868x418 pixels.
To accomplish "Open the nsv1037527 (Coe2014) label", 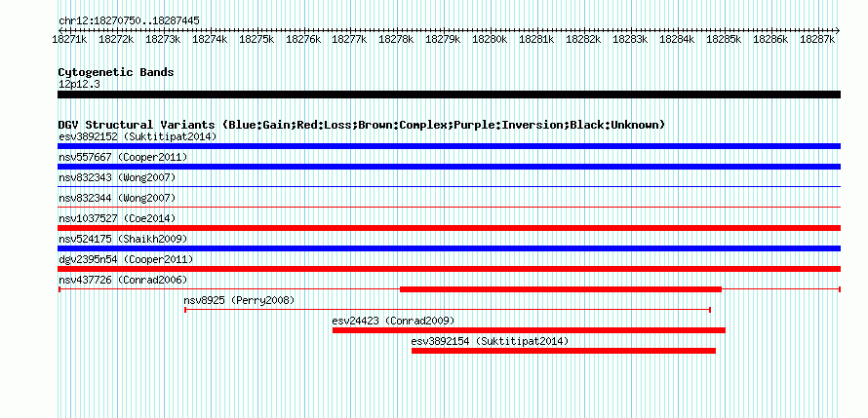I will point(117,218).
